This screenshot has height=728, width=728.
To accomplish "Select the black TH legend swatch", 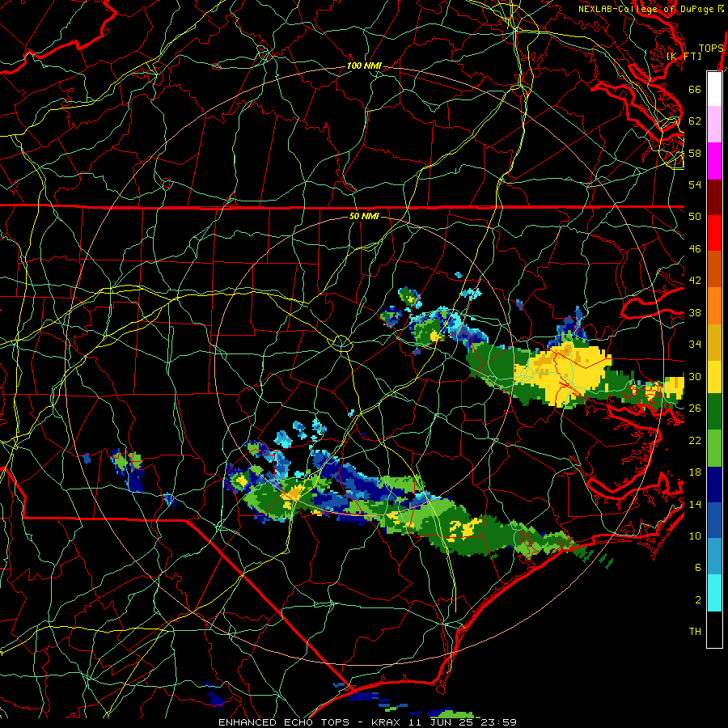I will tap(714, 629).
